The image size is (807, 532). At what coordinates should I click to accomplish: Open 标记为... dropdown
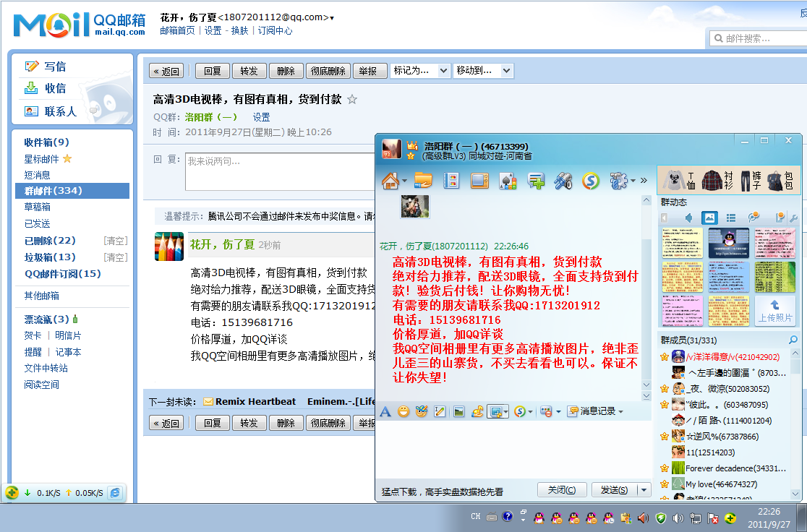420,71
